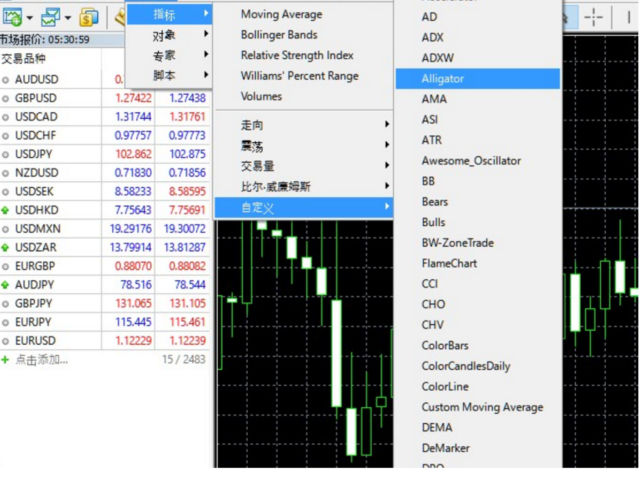The image size is (640, 477).
Task: Open dropdown arrow next to profiles icon
Action: pos(67,18)
